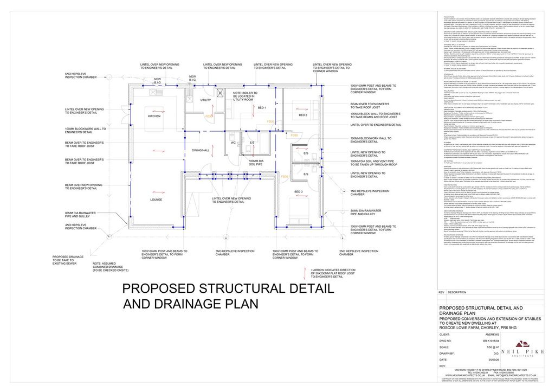Click the 2NO HEPSLEVE INSPECTION CHAMBER label

pos(359,253)
